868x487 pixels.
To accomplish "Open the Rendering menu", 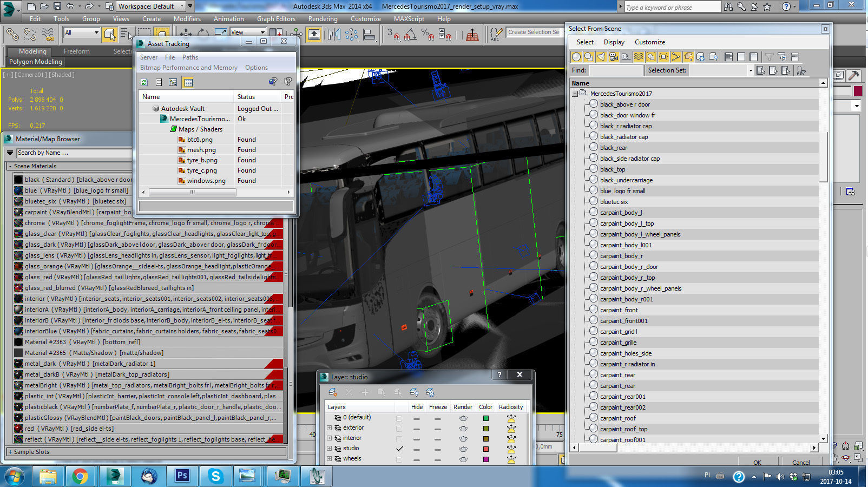I will click(x=323, y=19).
